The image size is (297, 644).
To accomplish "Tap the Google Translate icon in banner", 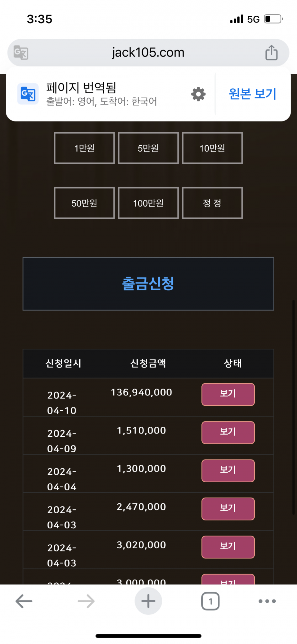I will click(x=28, y=94).
